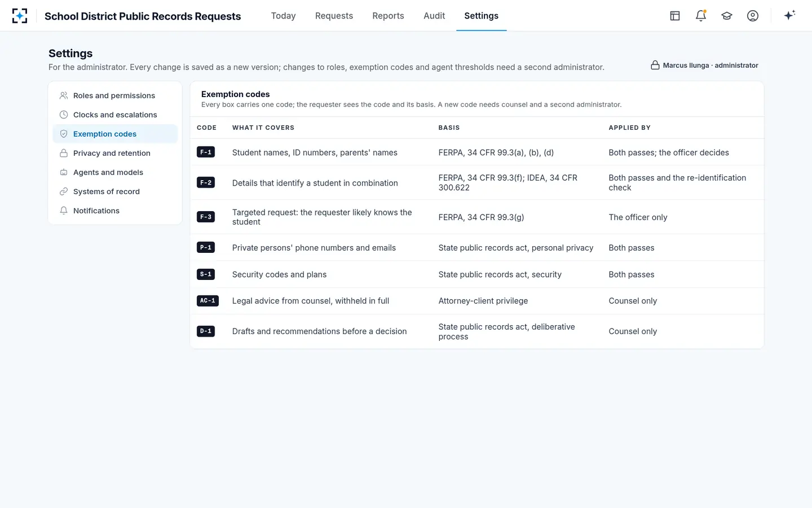
Task: Switch to the Reports tab
Action: (388, 16)
